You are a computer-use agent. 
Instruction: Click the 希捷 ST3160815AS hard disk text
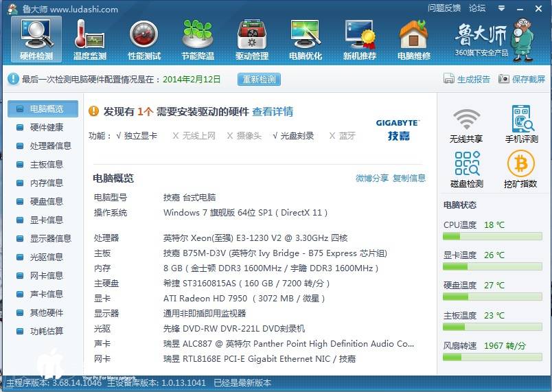pos(246,284)
